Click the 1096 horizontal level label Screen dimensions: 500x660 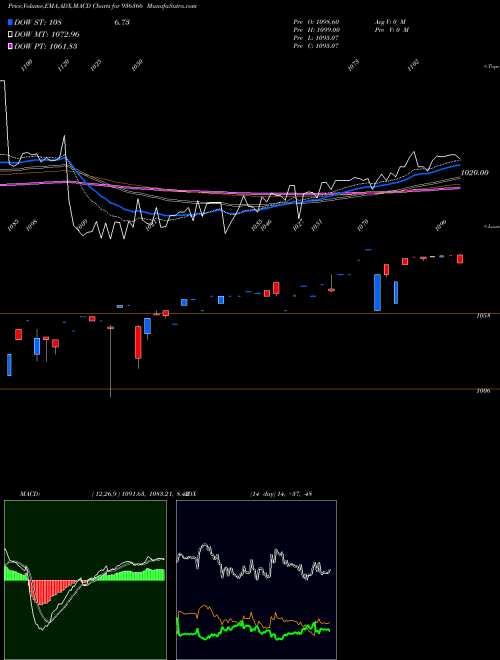[483, 391]
